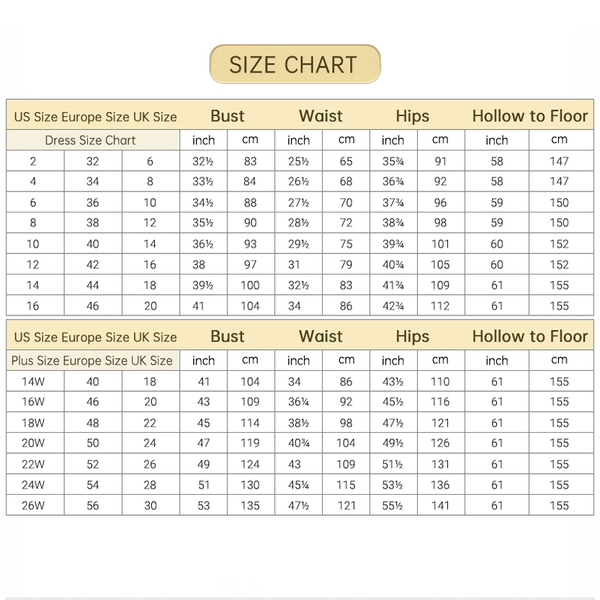This screenshot has width=600, height=600.
Task: Select the 18W row label
Action: pyautogui.click(x=33, y=423)
